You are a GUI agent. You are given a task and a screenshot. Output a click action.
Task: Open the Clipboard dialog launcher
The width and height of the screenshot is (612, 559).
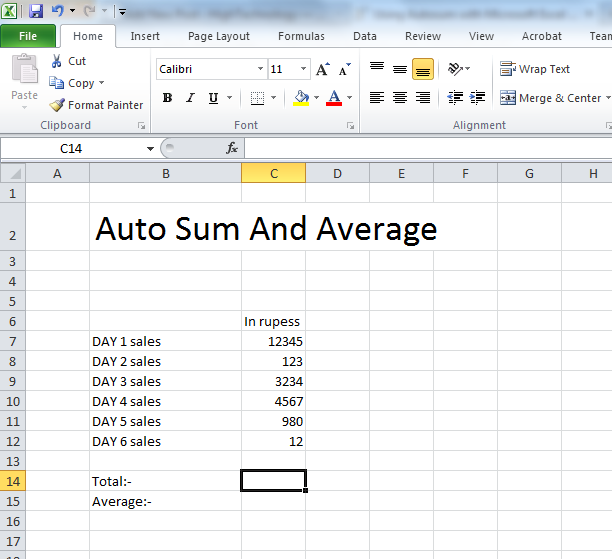pyautogui.click(x=141, y=126)
